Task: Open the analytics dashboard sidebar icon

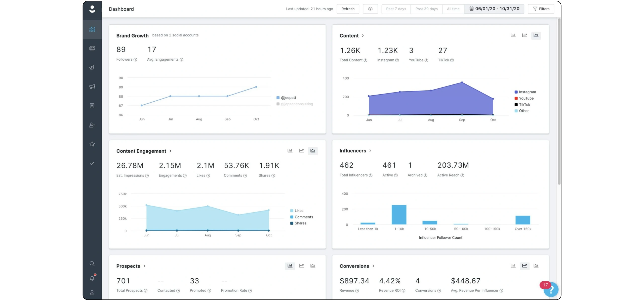Action: [x=92, y=29]
